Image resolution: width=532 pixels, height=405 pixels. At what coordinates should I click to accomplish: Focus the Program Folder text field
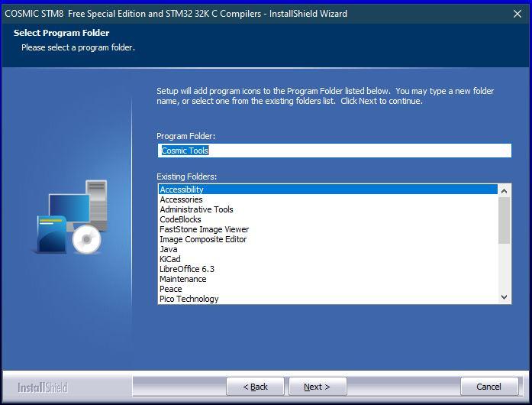point(334,151)
